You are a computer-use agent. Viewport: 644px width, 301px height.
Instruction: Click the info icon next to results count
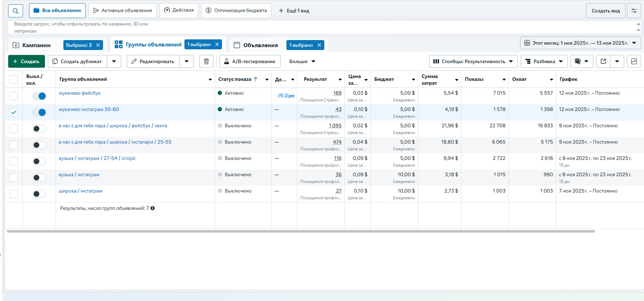pos(153,208)
